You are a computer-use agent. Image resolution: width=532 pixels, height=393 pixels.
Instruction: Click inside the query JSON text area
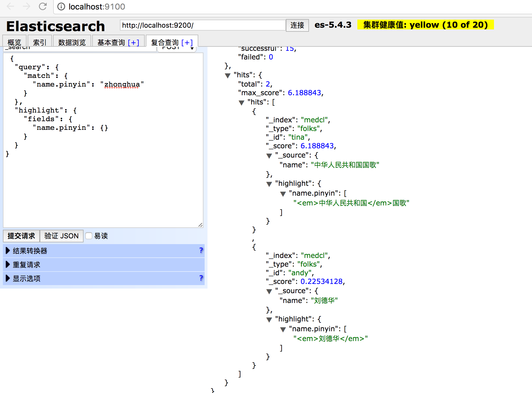click(103, 140)
